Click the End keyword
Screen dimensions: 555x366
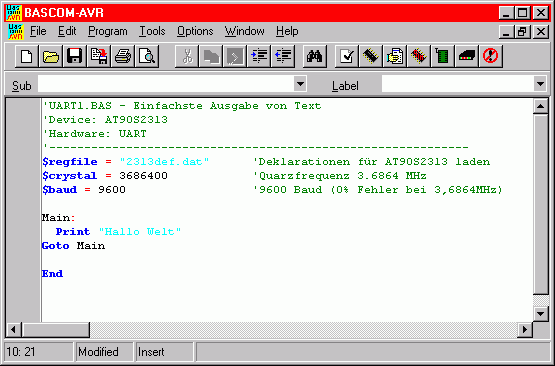pyautogui.click(x=52, y=274)
